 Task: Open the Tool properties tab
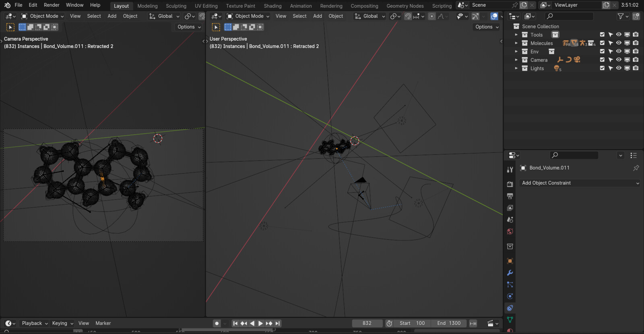point(510,170)
